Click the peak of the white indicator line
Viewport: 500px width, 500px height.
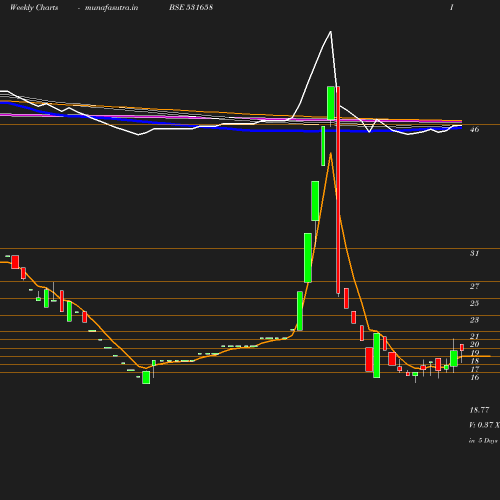331,32
